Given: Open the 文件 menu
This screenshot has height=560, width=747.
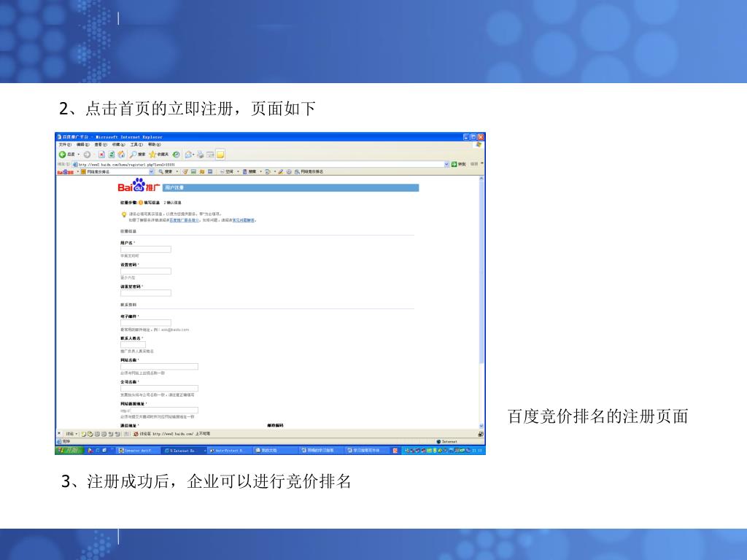Looking at the screenshot, I should (64, 144).
